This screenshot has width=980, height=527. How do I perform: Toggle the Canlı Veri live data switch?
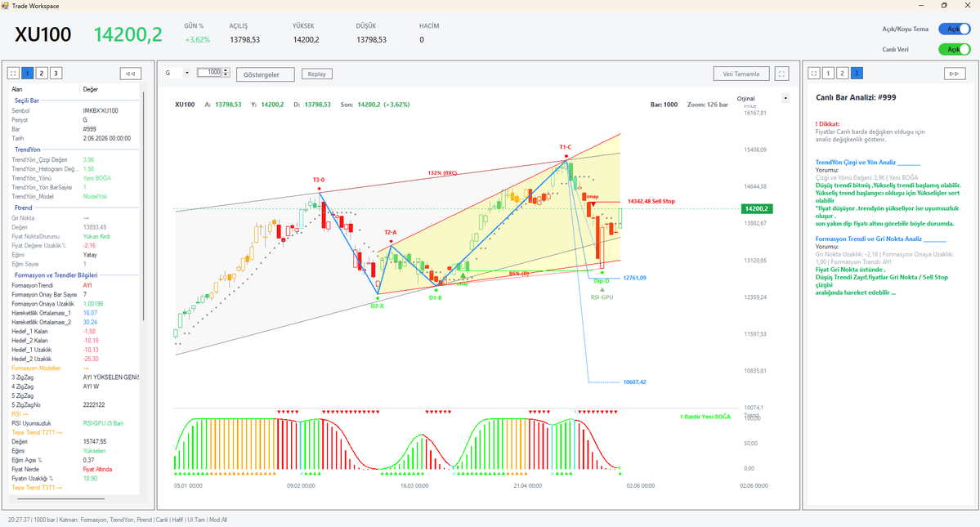point(955,49)
